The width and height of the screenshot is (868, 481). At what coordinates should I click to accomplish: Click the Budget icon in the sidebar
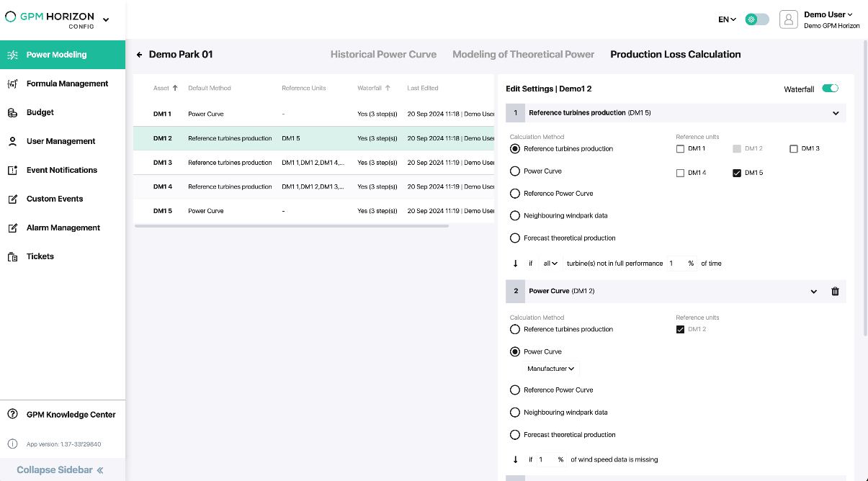12,112
